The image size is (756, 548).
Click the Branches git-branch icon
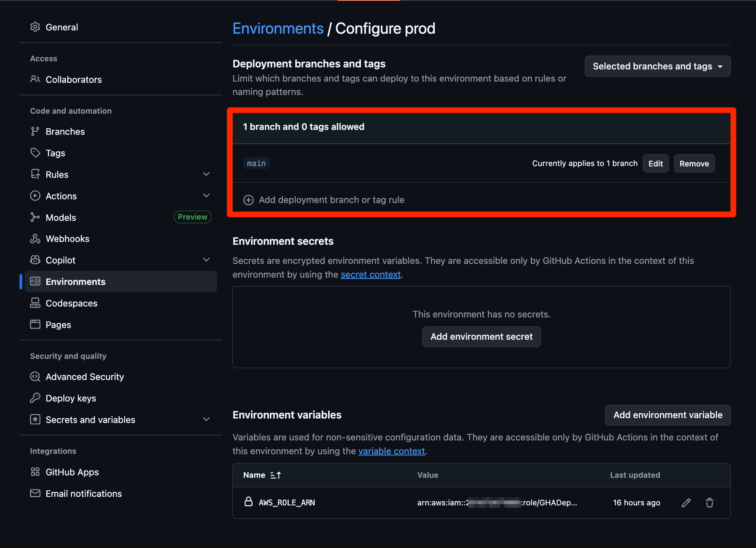(35, 132)
